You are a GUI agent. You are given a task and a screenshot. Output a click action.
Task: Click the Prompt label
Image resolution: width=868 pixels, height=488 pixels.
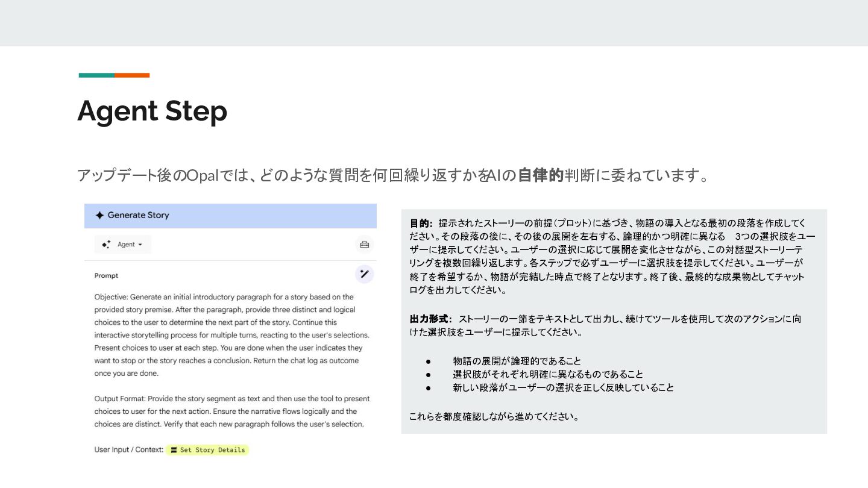click(x=106, y=276)
